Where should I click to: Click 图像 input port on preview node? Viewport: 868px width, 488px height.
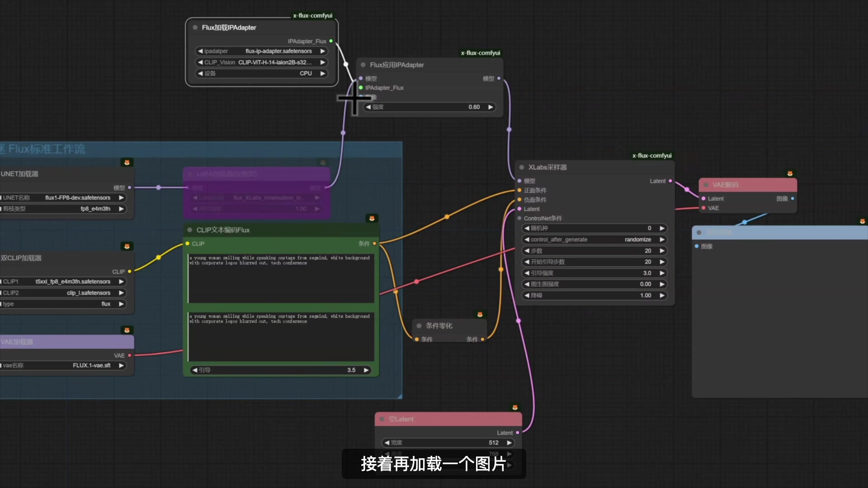[x=697, y=246]
